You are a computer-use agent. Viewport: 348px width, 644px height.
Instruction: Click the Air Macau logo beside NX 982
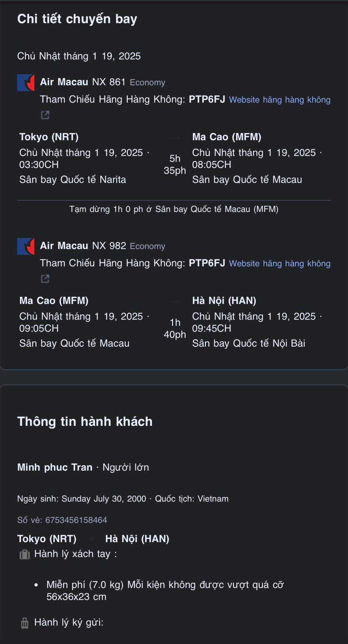(x=26, y=246)
